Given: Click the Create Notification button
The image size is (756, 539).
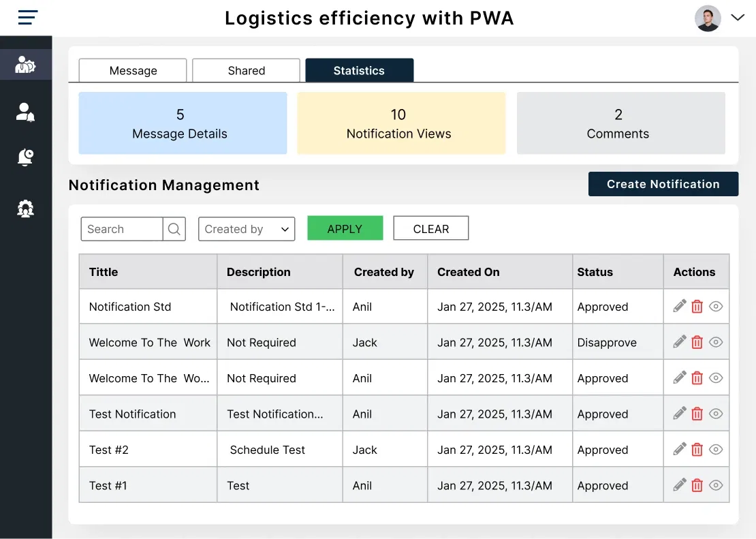Looking at the screenshot, I should tap(663, 184).
